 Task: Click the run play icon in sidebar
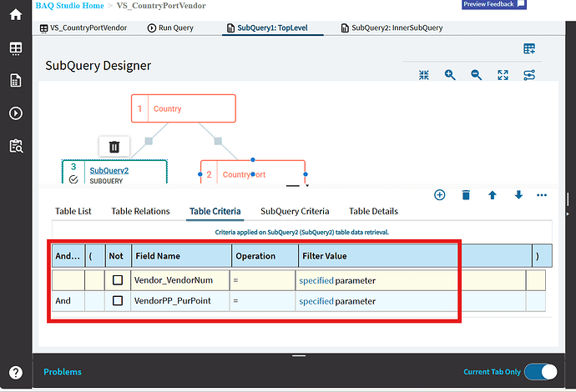tap(15, 113)
